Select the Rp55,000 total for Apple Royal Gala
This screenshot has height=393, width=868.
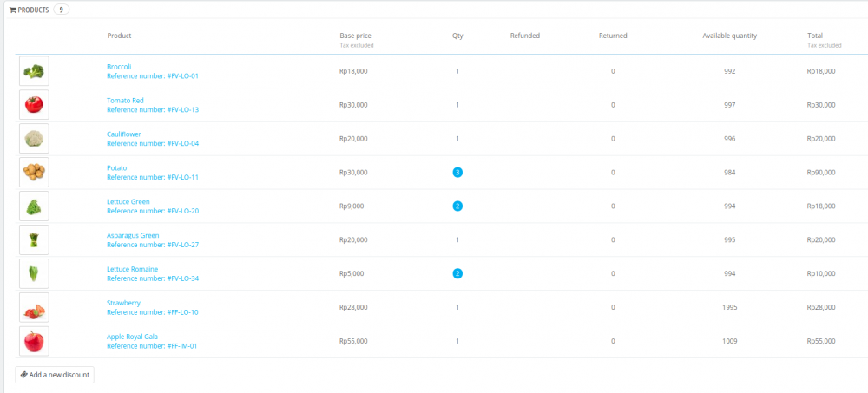pos(821,341)
